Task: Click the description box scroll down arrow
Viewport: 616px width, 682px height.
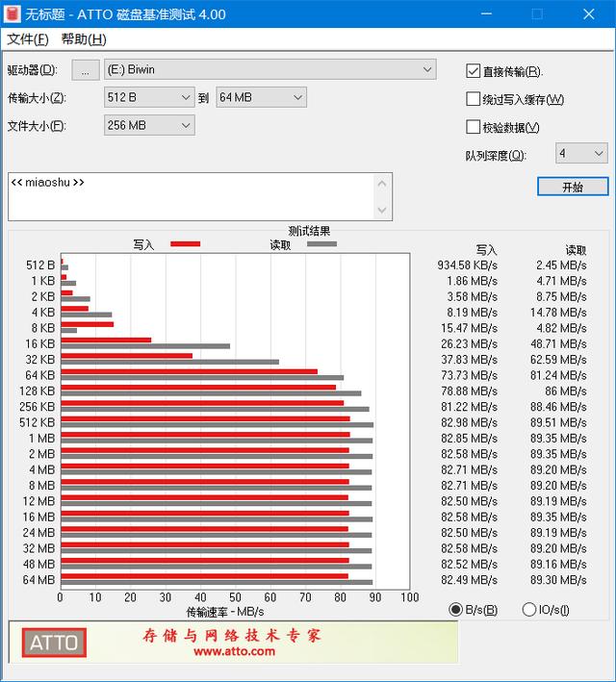Action: [x=382, y=211]
